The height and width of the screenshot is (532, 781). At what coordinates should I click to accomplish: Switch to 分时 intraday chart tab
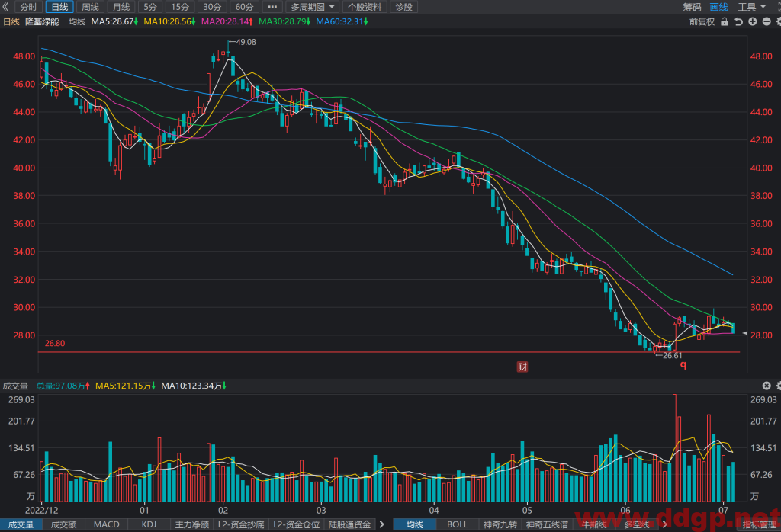pyautogui.click(x=29, y=6)
